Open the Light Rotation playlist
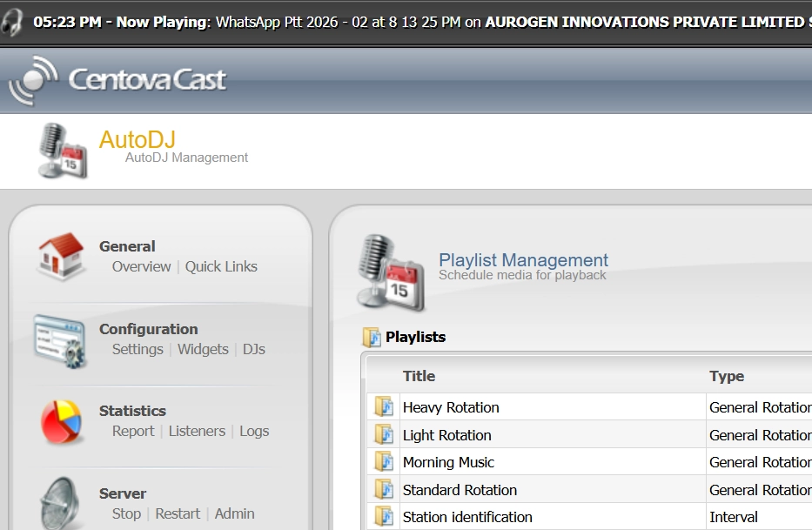 [447, 435]
